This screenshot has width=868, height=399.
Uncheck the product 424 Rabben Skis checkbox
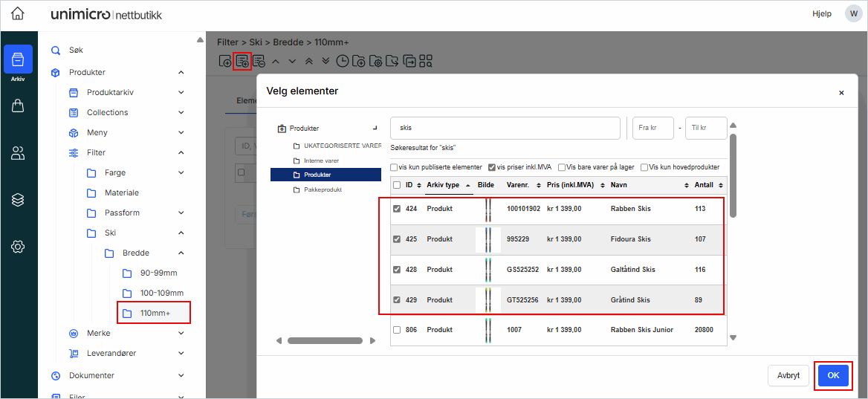click(x=397, y=209)
